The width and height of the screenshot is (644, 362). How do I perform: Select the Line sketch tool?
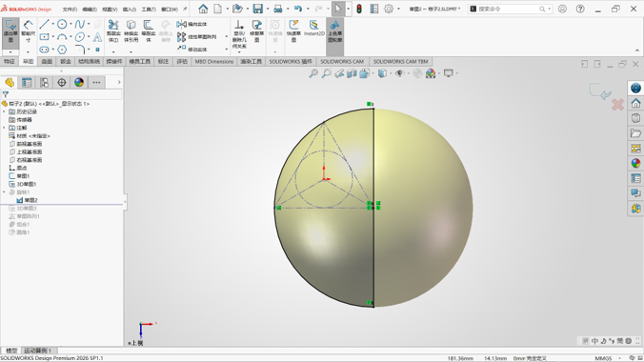click(44, 24)
